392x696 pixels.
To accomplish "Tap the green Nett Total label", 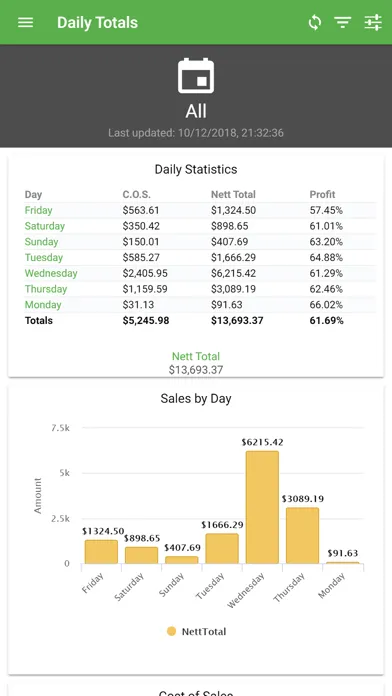I will pos(196,356).
